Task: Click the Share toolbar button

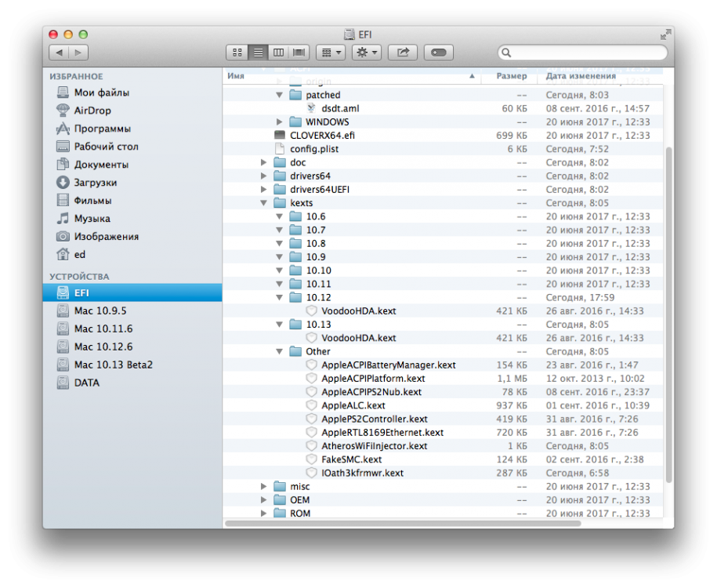Action: [403, 53]
